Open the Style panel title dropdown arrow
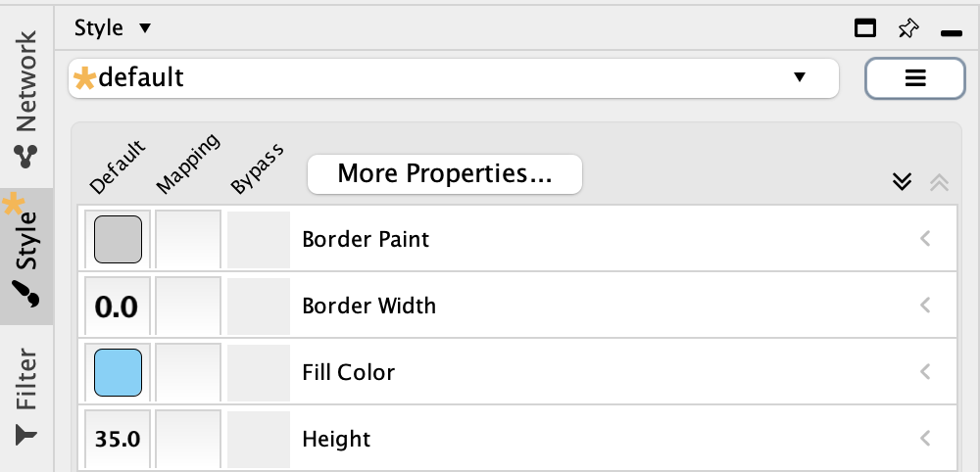 point(145,28)
